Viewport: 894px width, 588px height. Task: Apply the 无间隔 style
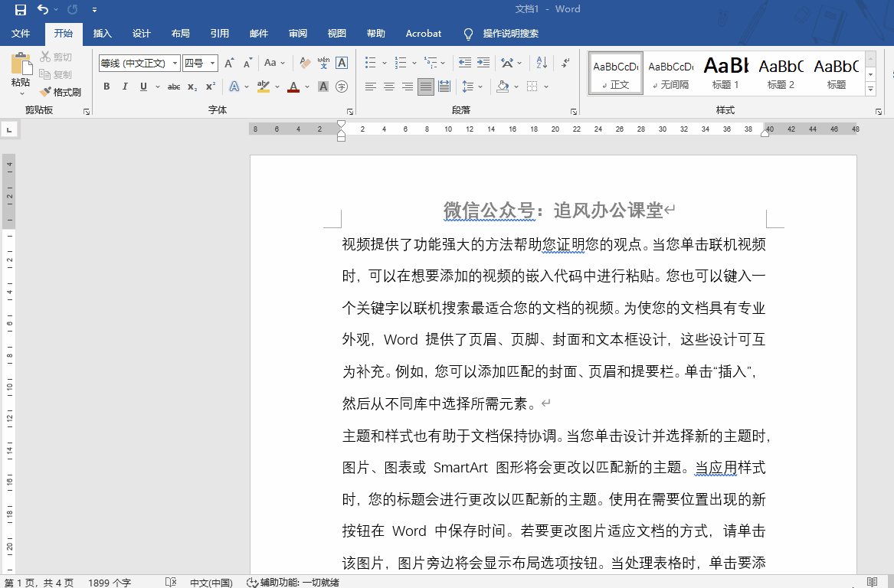(670, 73)
